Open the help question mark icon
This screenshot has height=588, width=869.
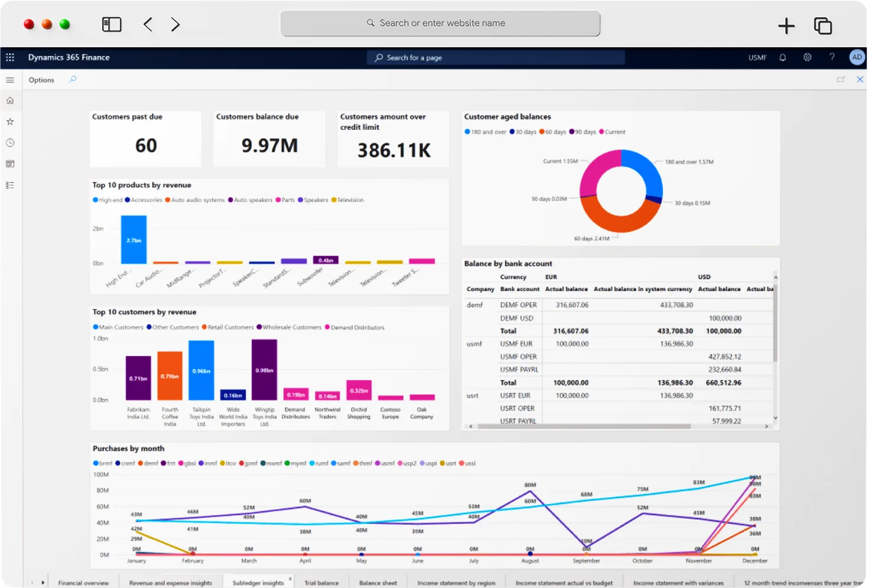pyautogui.click(x=832, y=57)
